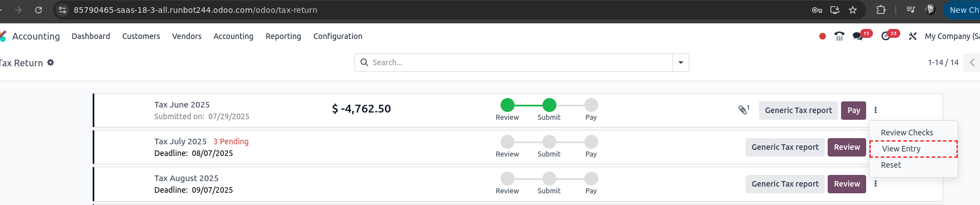Open the browser extensions puzzle icon
980x205 pixels.
pyautogui.click(x=881, y=10)
